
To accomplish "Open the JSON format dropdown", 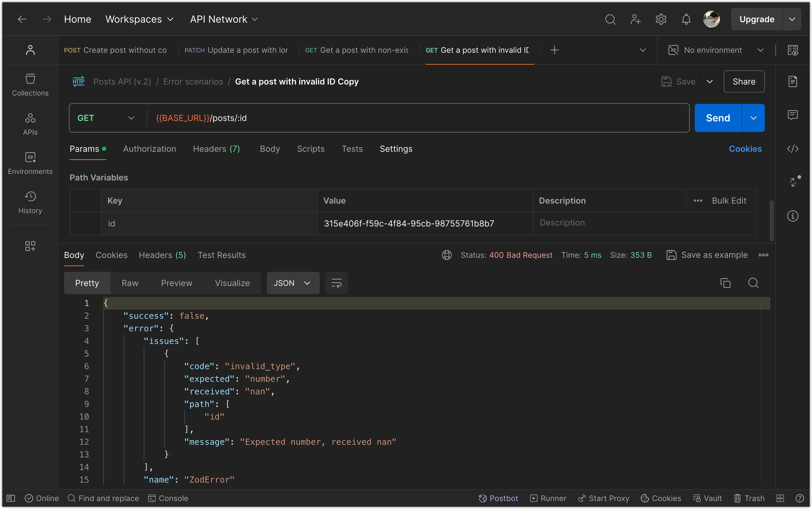I will [293, 283].
